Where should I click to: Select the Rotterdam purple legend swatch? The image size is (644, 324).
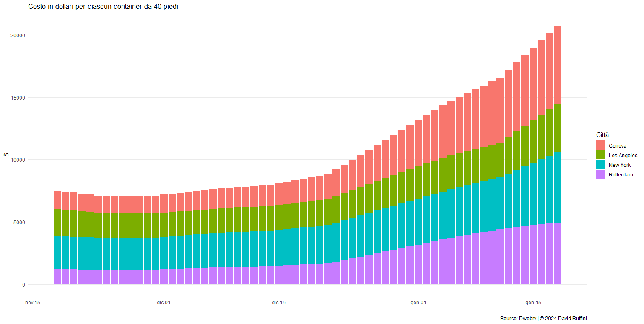[601, 174]
